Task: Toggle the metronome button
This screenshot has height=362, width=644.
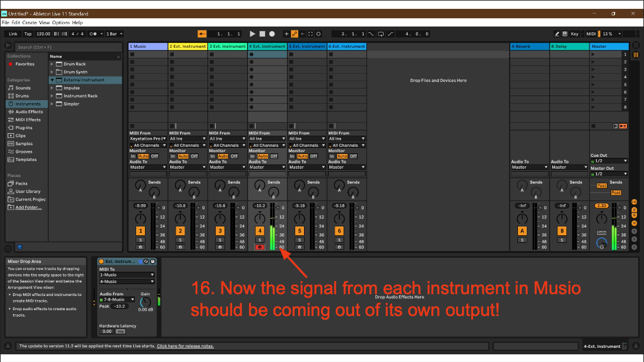Action: (93, 34)
